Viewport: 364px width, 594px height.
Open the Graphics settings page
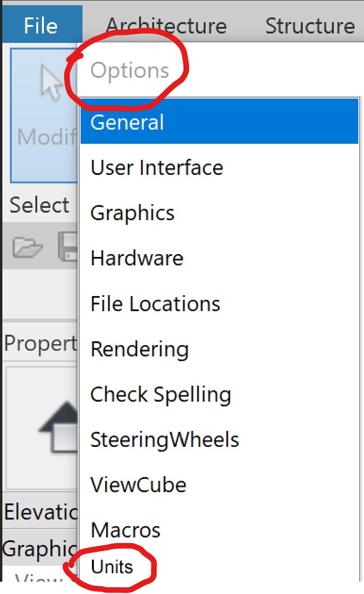tap(132, 213)
